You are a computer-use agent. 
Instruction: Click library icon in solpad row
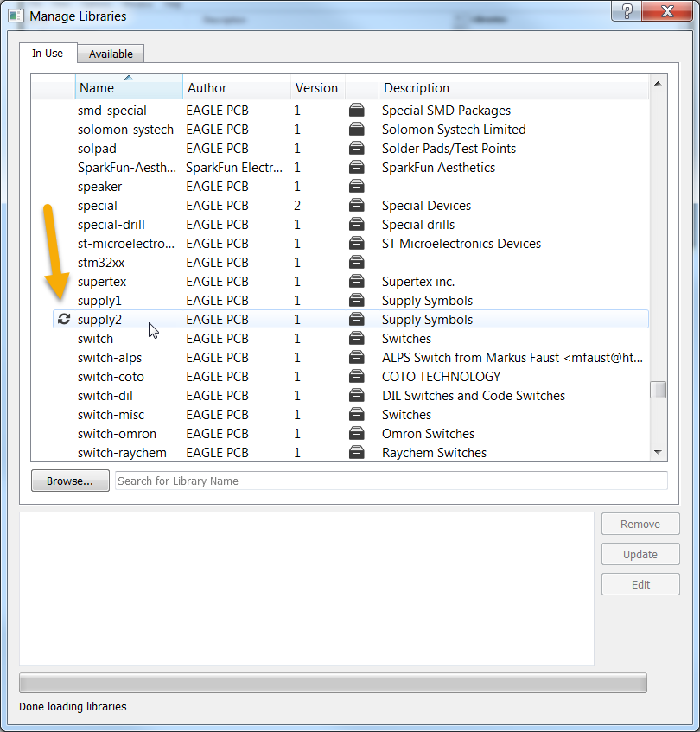(x=357, y=149)
